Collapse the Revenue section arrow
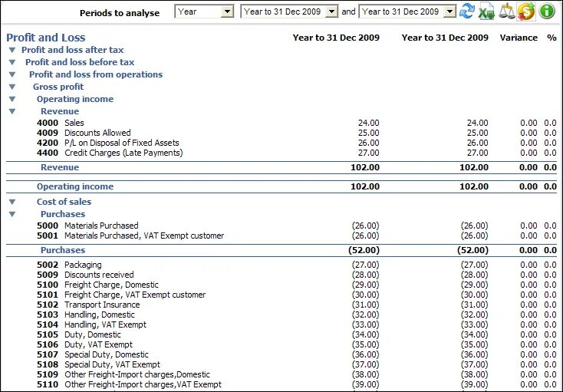Screen dimensions: 563x392 pyautogui.click(x=12, y=111)
